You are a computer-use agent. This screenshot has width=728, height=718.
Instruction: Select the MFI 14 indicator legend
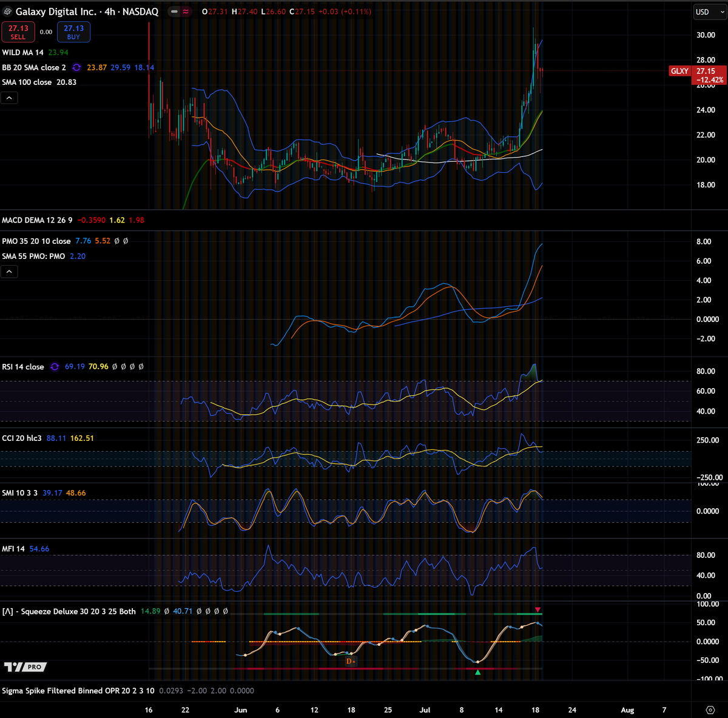13,549
